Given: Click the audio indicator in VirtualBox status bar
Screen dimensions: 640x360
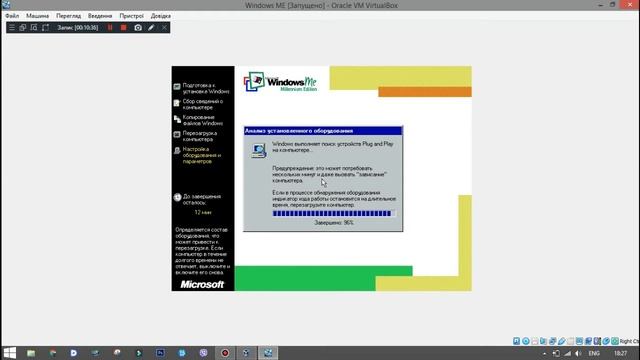Looking at the screenshot, I should 543,341.
